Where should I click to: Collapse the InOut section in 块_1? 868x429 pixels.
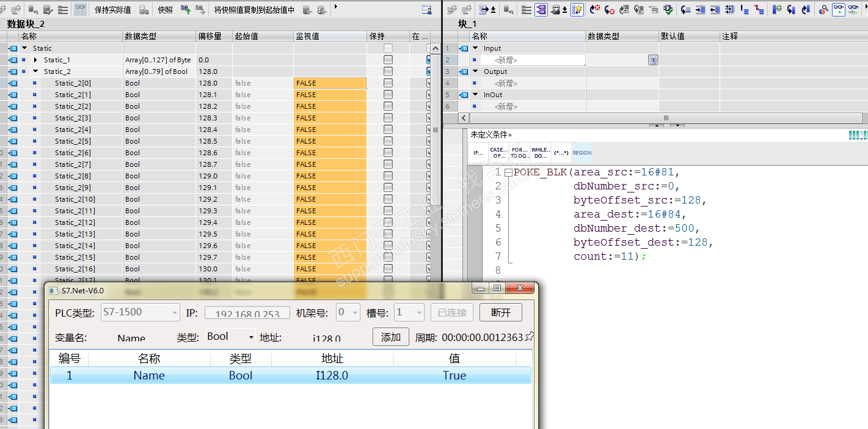475,95
